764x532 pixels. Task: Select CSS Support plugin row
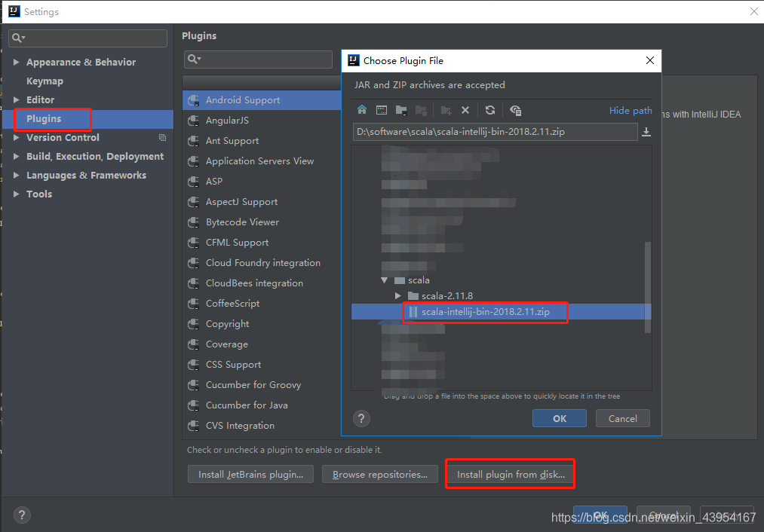[x=262, y=365]
